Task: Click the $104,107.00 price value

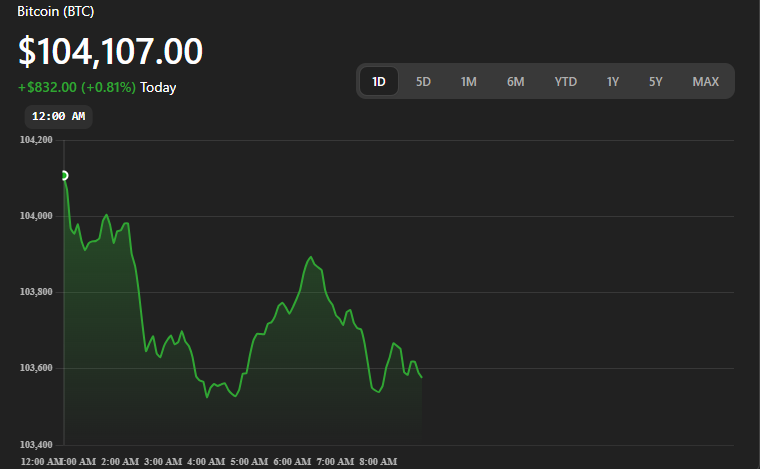Action: pyautogui.click(x=110, y=51)
